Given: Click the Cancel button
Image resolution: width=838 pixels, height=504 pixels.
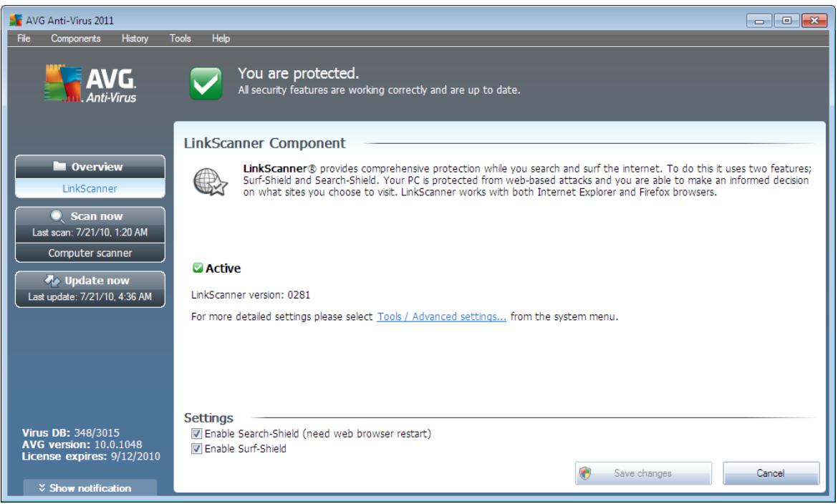Looking at the screenshot, I should click(x=771, y=473).
